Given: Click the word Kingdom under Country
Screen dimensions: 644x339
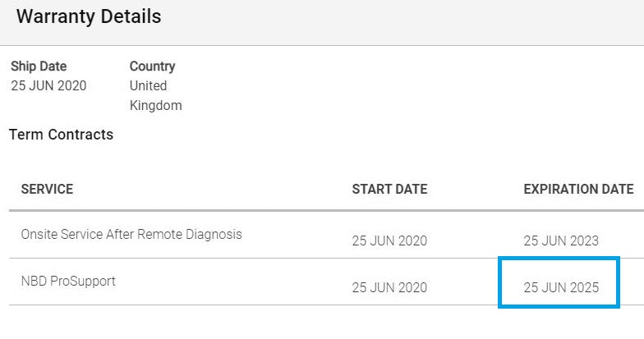Looking at the screenshot, I should pyautogui.click(x=156, y=105).
